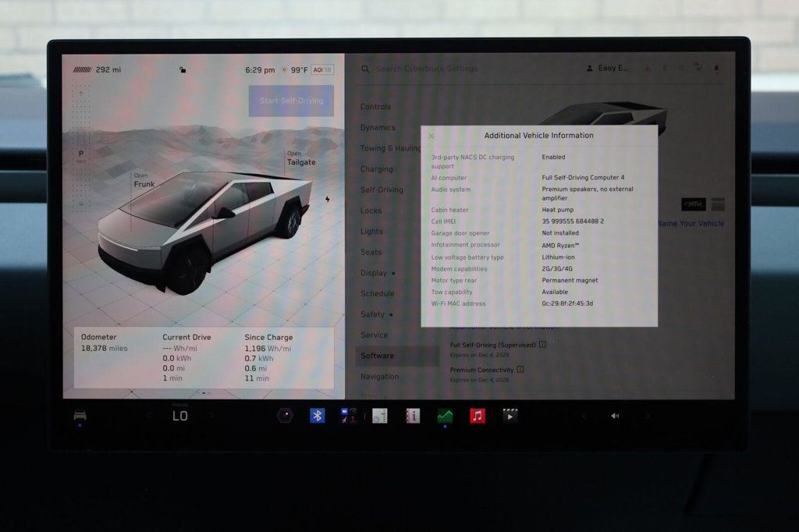Tap the LO climate temperature setting

tap(180, 416)
